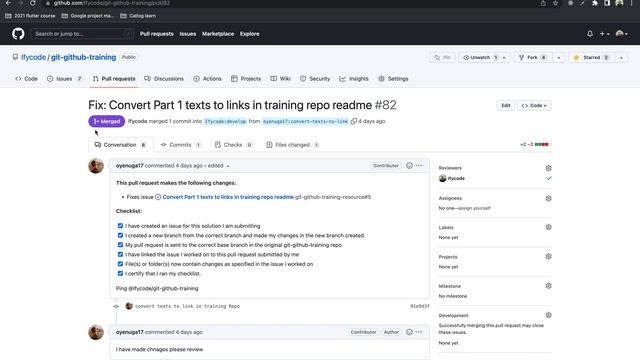Open the Code dropdown near PR title
640x360 pixels.
[534, 105]
